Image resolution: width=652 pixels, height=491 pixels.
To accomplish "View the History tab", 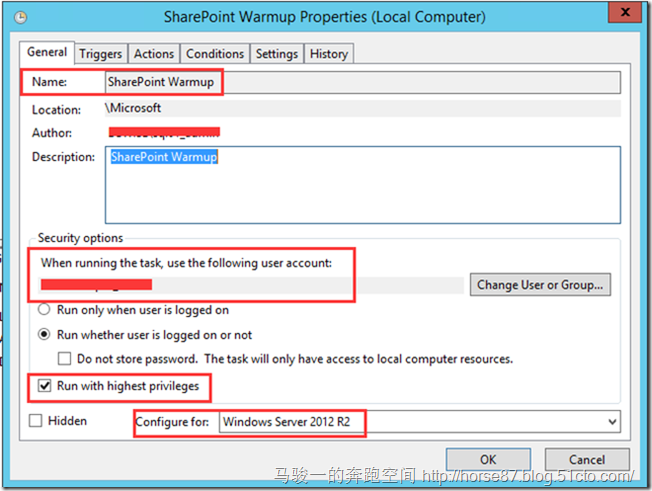I will pyautogui.click(x=329, y=54).
